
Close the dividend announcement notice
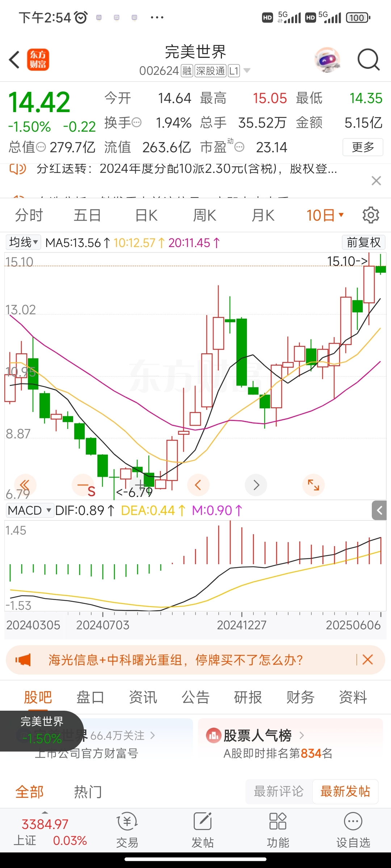[377, 180]
